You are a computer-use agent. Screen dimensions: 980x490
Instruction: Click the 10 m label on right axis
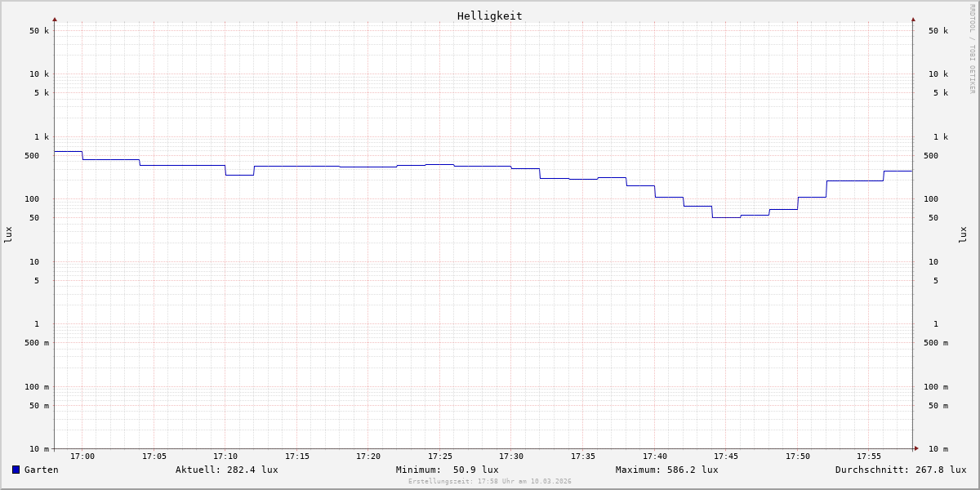click(938, 449)
